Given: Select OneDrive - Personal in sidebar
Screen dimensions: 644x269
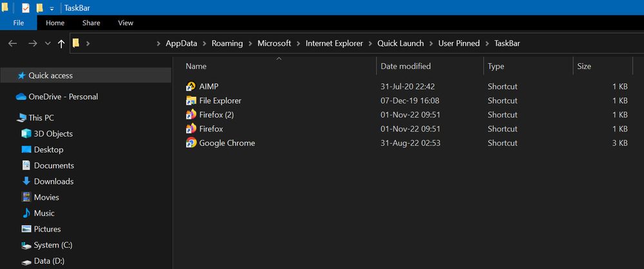Looking at the screenshot, I should tap(63, 97).
